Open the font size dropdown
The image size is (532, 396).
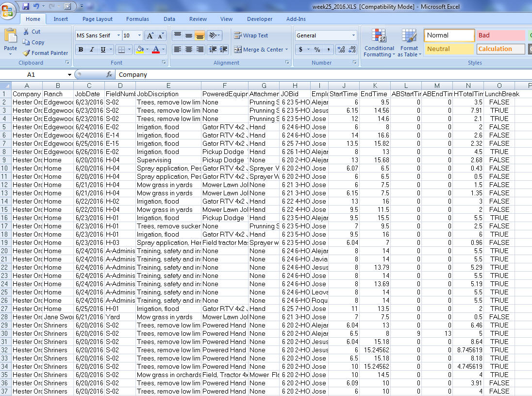coord(139,35)
